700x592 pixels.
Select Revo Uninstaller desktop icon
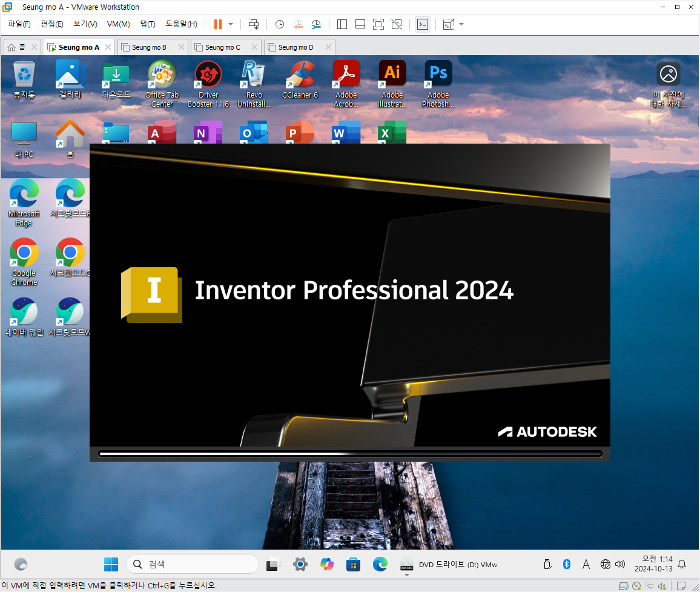pyautogui.click(x=254, y=84)
